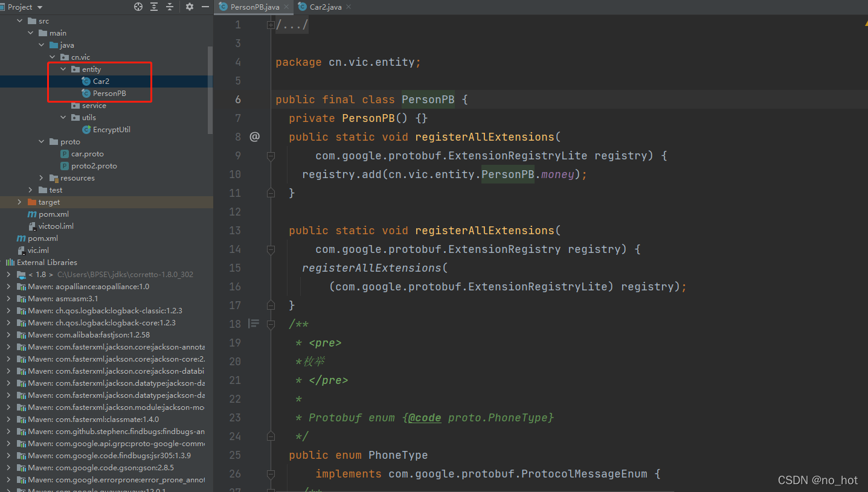Select victool.iml in the tree
Image resolution: width=868 pixels, height=492 pixels.
coord(56,226)
